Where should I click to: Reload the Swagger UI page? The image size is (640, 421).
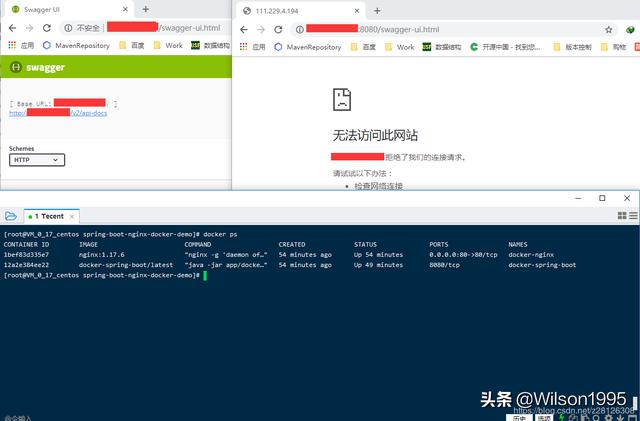point(47,28)
